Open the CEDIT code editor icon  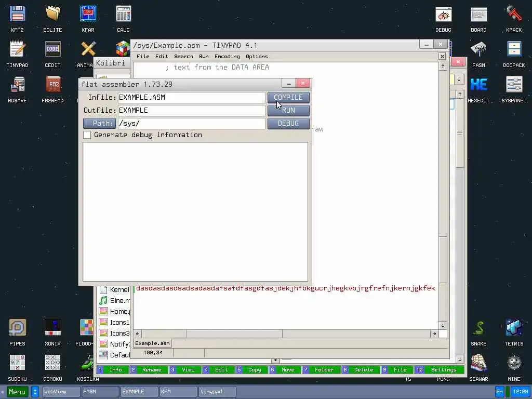pyautogui.click(x=52, y=54)
